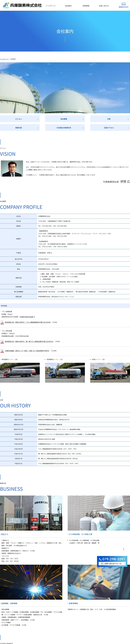
Task: Open the WEBカタログ book icon
Action: click(x=123, y=4)
